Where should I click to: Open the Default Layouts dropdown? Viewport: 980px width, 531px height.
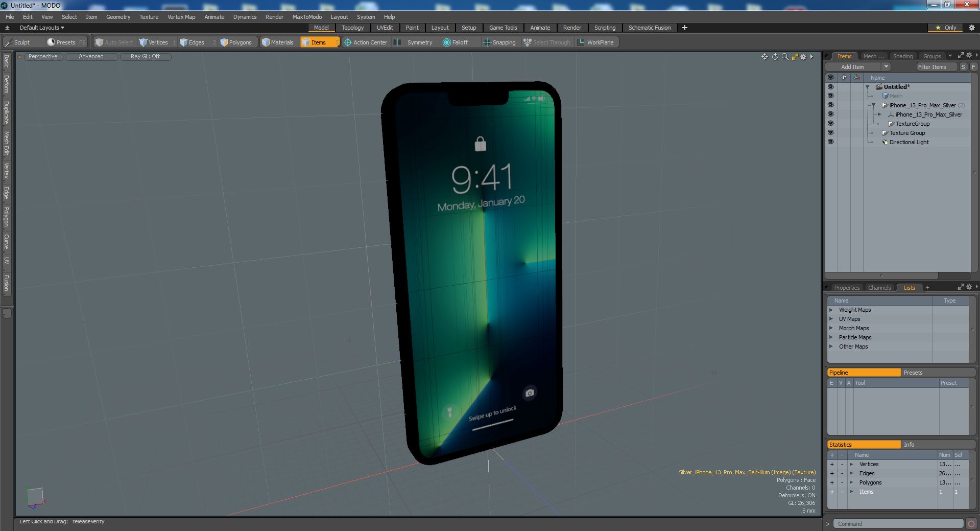pyautogui.click(x=42, y=28)
